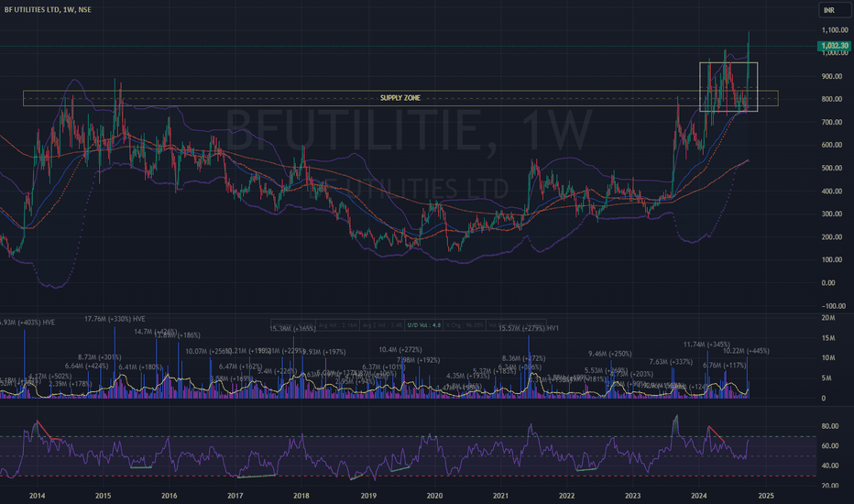Screen dimensions: 854x504
Task: Click the current price tag 1,032.30
Action: click(834, 46)
